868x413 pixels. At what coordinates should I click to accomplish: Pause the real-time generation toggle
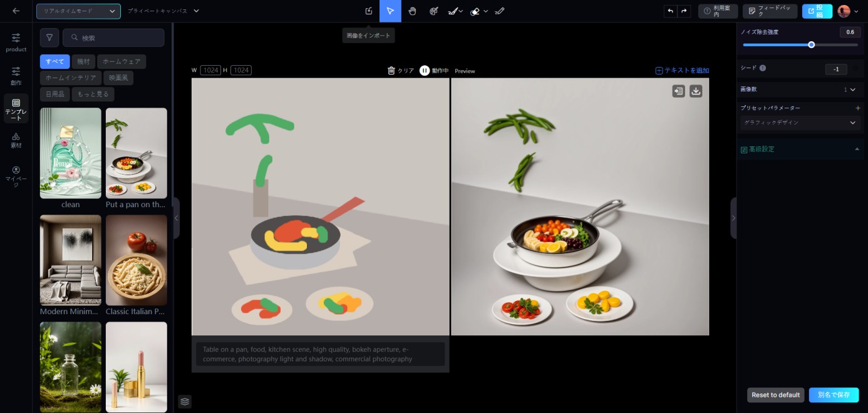pyautogui.click(x=425, y=71)
